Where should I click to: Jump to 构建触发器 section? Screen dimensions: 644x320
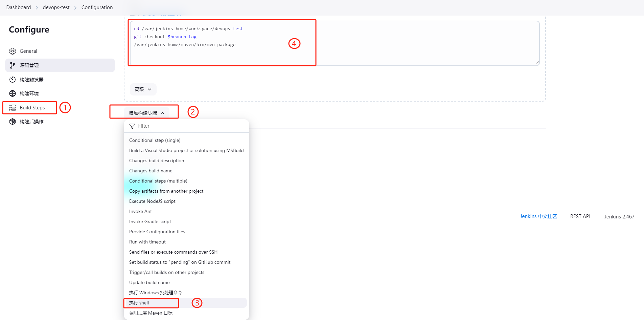[60, 80]
